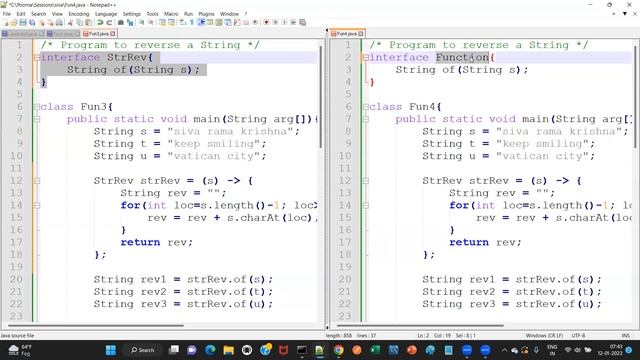Click the Copy toolbar icon
Viewport: 640px width, 360px height.
click(80, 22)
